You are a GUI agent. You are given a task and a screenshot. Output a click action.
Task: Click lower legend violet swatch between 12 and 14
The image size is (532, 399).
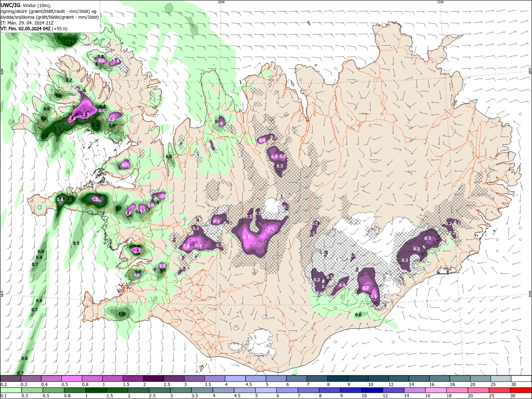393,390
